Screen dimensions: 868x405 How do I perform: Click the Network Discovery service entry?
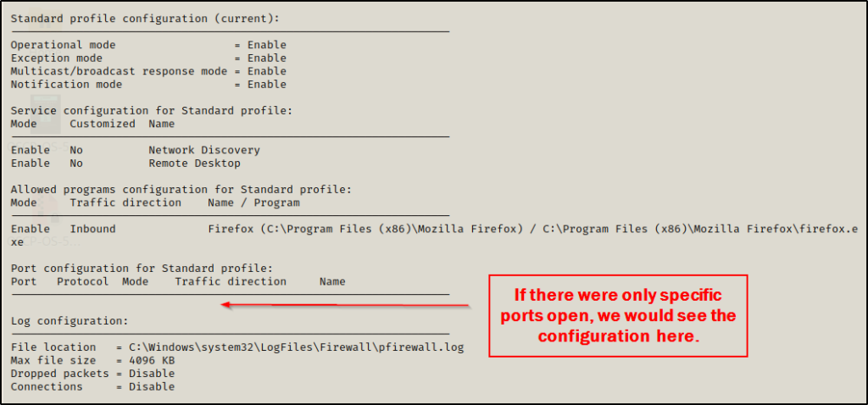(x=204, y=150)
